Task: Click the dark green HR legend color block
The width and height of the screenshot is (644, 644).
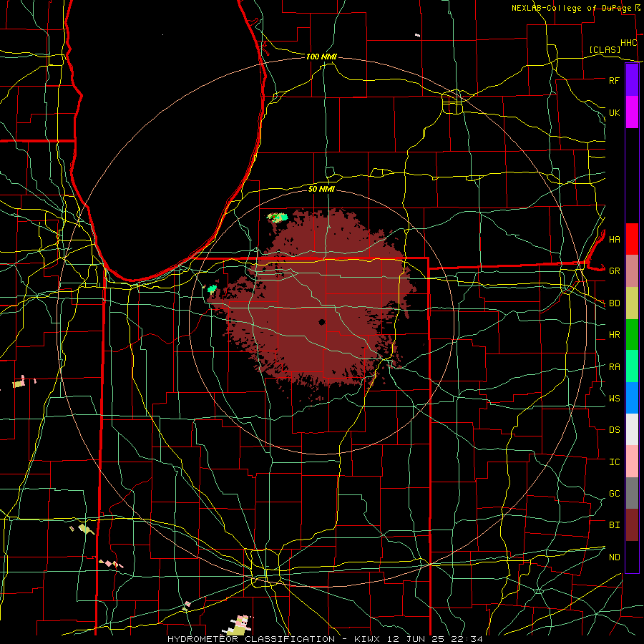Action: pyautogui.click(x=632, y=334)
